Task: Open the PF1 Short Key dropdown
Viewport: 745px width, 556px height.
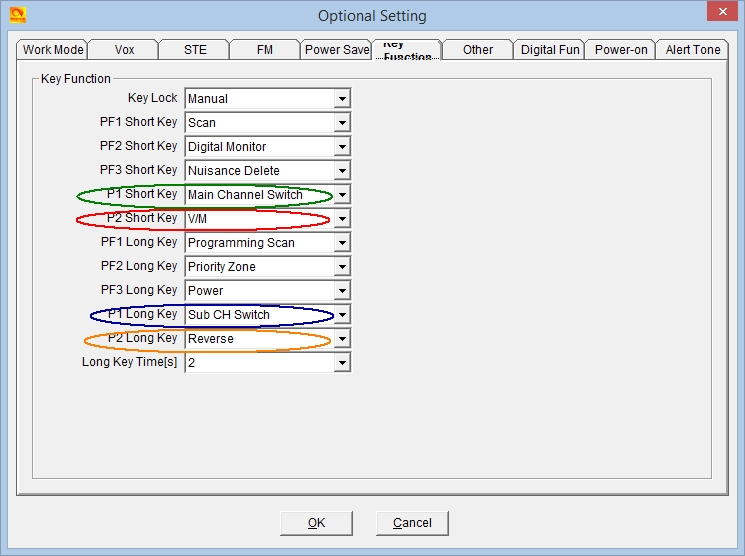Action: click(342, 123)
